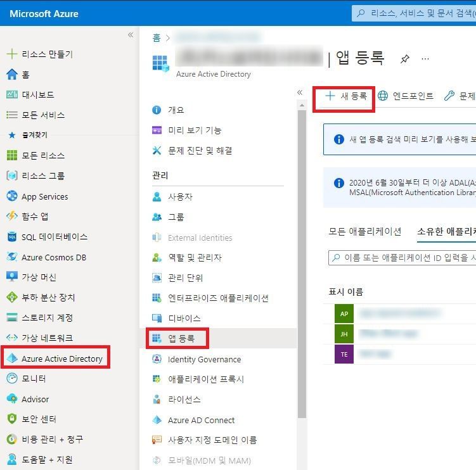The image size is (476, 470).
Task: Pin the 앱 등록 page
Action: [404, 58]
